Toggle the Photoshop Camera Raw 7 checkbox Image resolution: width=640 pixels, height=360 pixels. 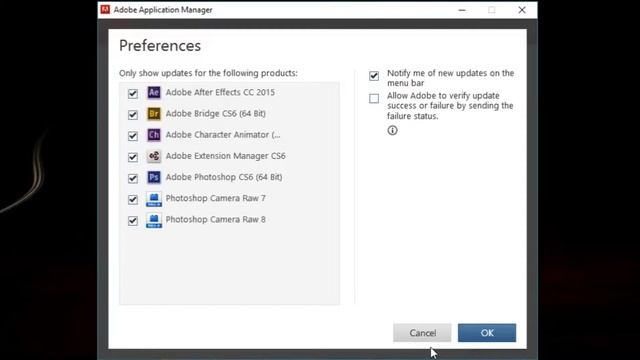pos(133,200)
